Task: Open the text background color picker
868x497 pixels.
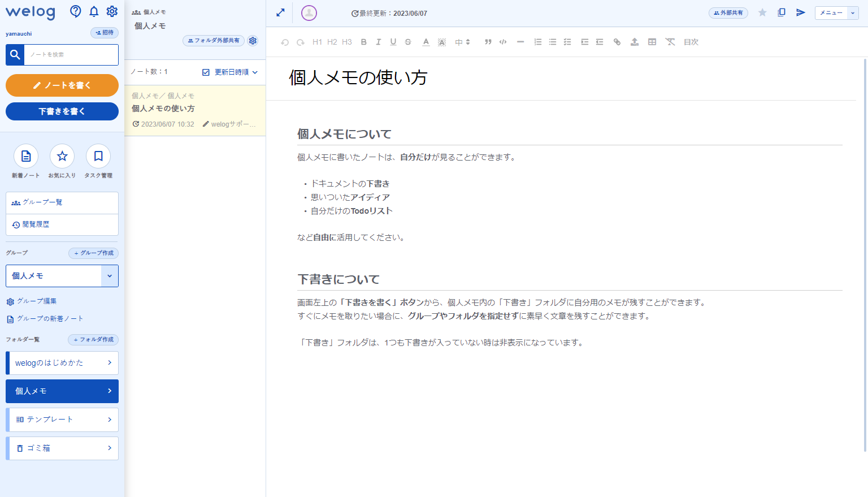Action: pyautogui.click(x=442, y=42)
